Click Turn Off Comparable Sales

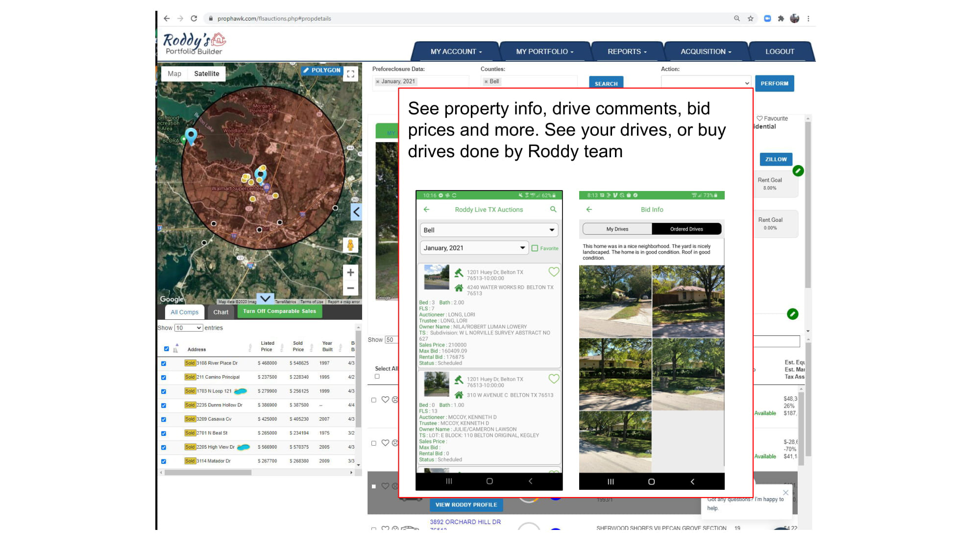tap(279, 311)
